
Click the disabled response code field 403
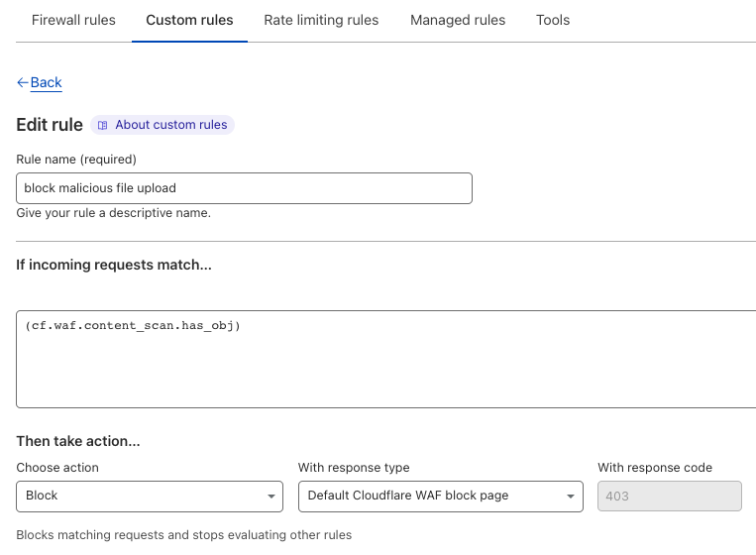[x=670, y=497]
